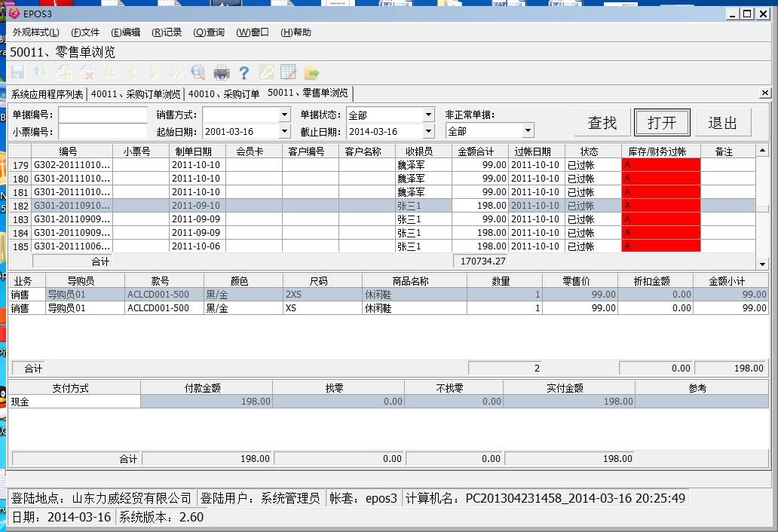The height and width of the screenshot is (532, 778).
Task: Click the printer icon in toolbar
Action: point(221,72)
